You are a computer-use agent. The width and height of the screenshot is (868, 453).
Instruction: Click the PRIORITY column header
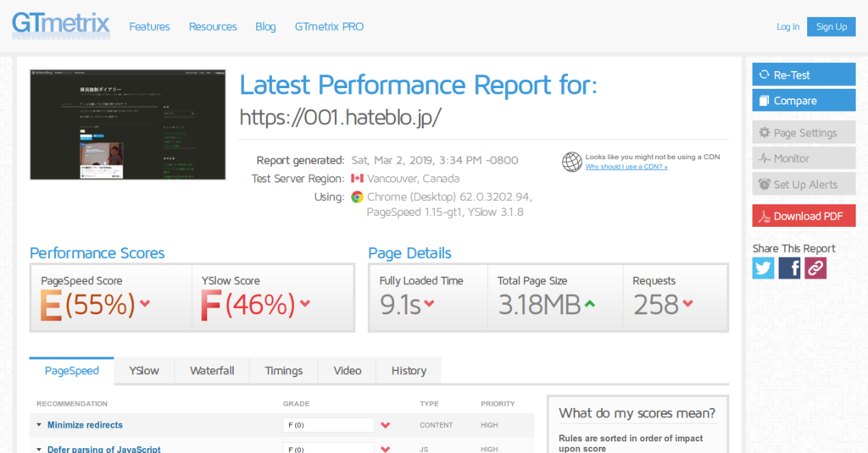pos(498,404)
